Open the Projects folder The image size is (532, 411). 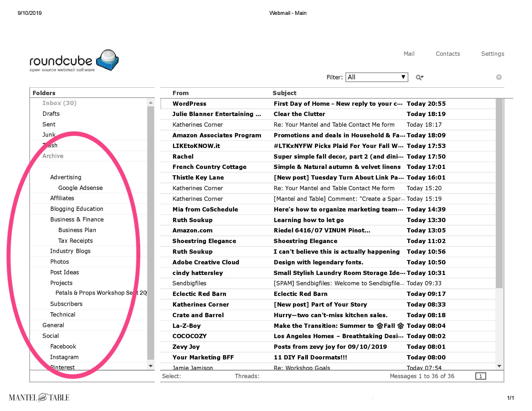[88, 283]
